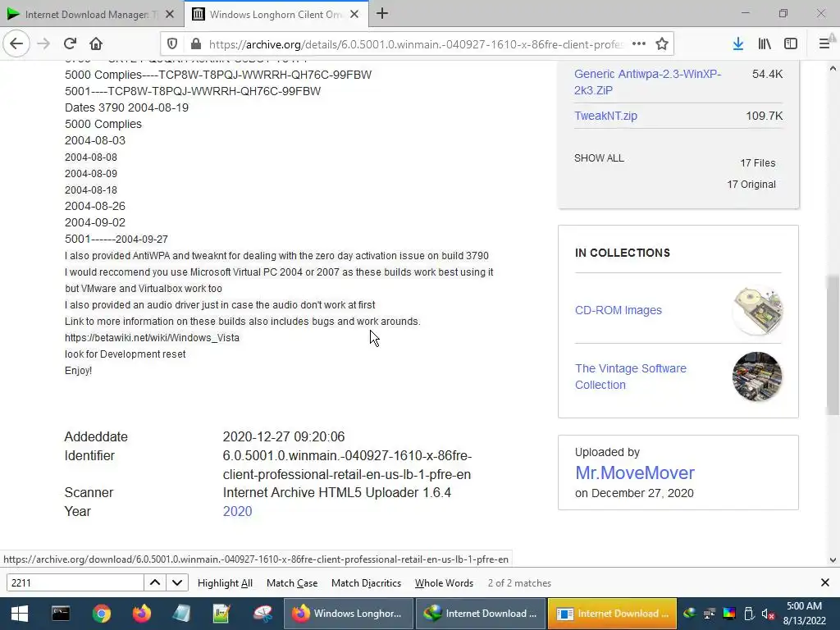The width and height of the screenshot is (840, 630).
Task: Click the Vintage Software Collection thumbnail
Action: pos(757,377)
